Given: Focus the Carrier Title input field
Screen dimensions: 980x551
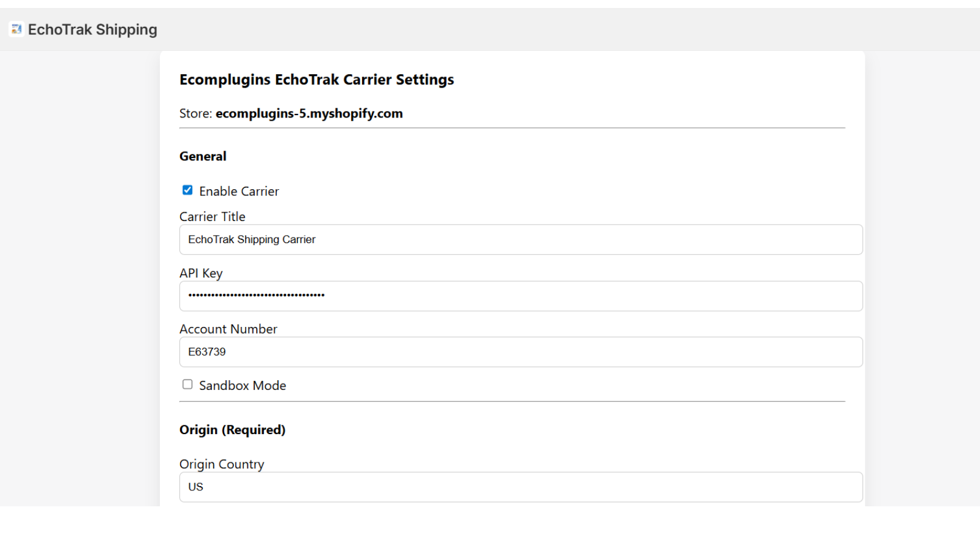Looking at the screenshot, I should pyautogui.click(x=521, y=239).
